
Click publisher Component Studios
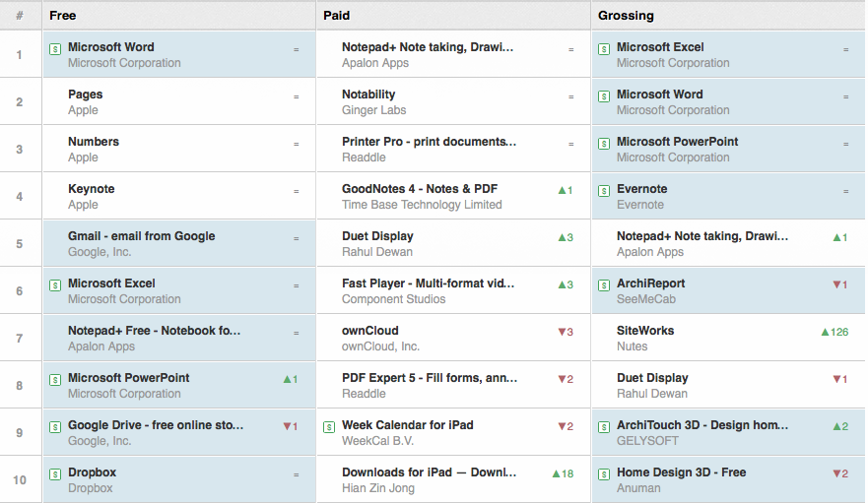tap(393, 299)
